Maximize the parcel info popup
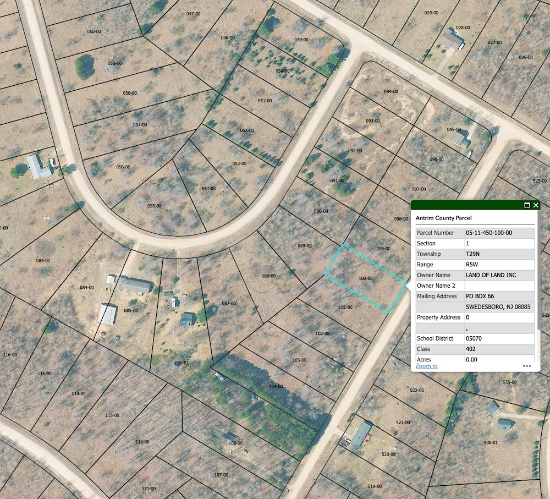550x499 pixels. (x=527, y=205)
